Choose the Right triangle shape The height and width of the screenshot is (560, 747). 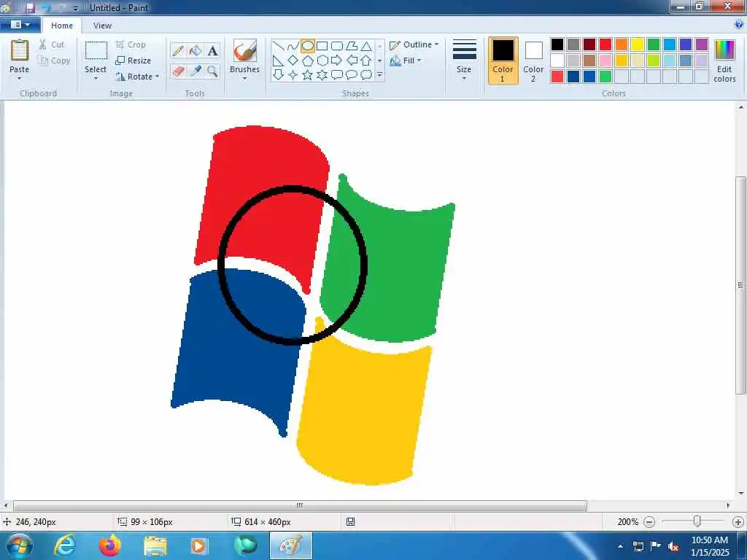pos(279,61)
